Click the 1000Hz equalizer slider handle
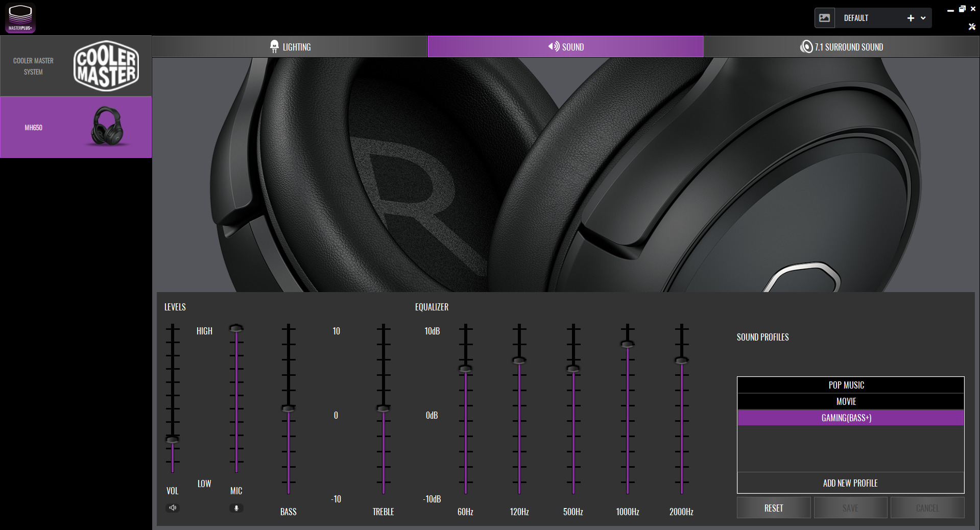 (628, 344)
